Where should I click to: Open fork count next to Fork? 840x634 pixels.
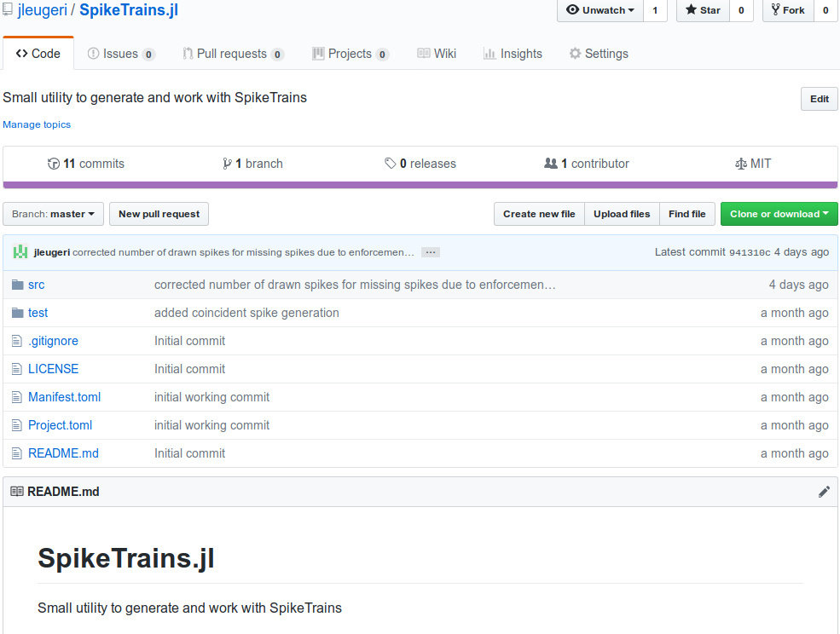[826, 10]
